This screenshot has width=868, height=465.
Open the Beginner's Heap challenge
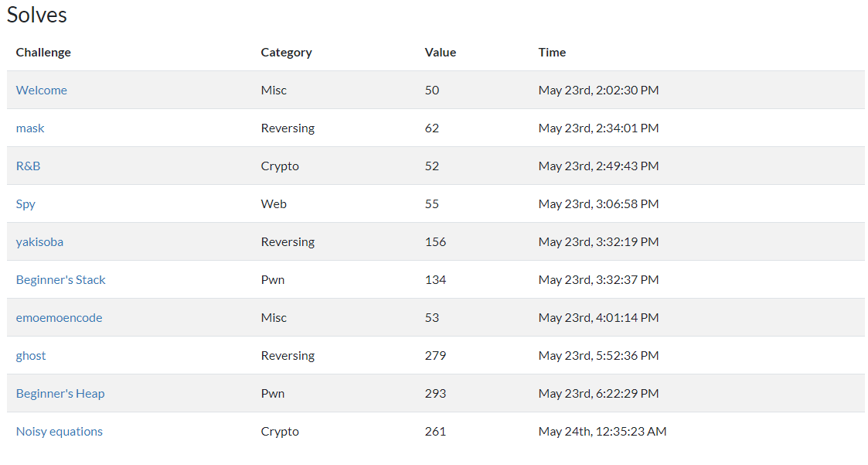coord(60,394)
